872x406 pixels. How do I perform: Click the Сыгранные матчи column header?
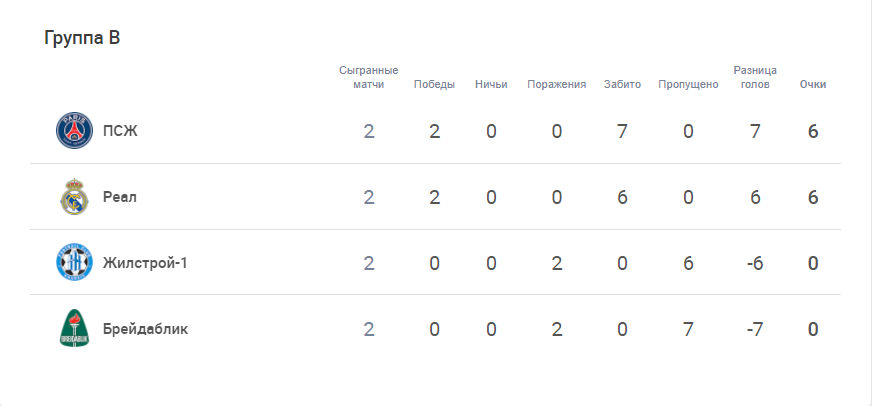point(369,77)
